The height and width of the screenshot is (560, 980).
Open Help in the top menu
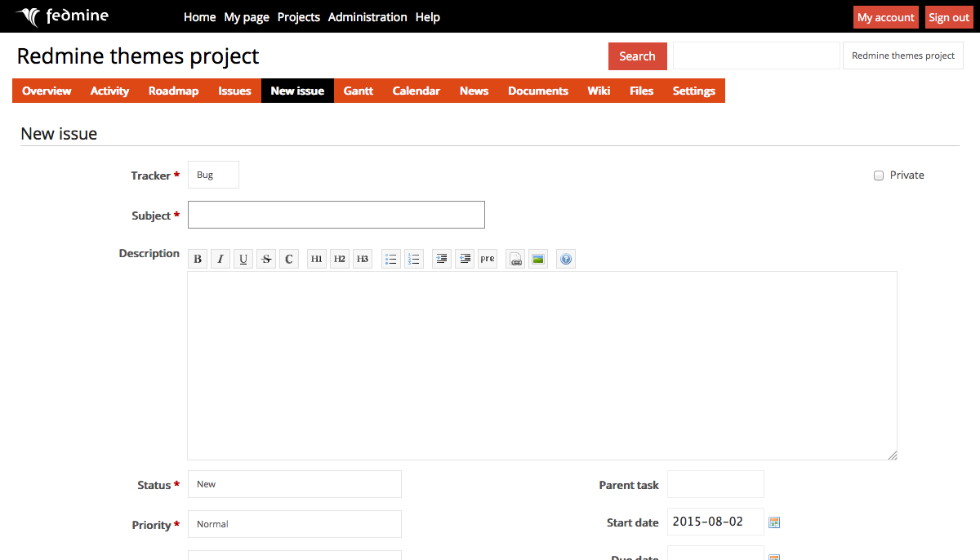[428, 17]
